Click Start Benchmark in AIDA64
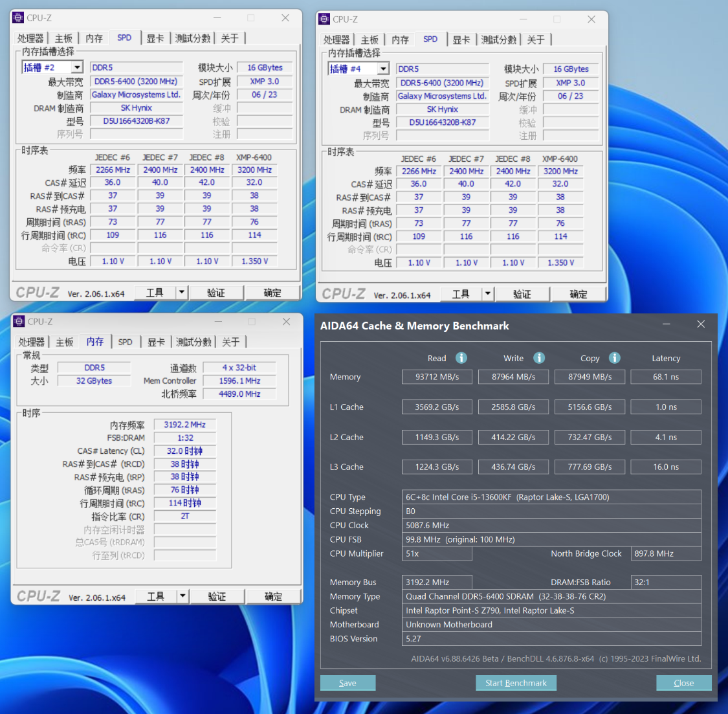The image size is (728, 714). [x=516, y=683]
